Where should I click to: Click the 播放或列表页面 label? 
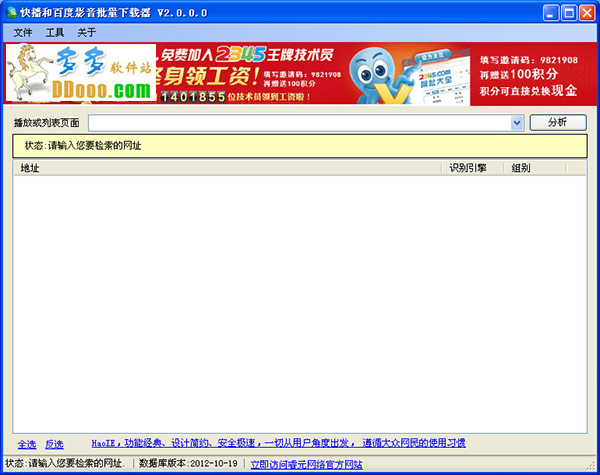click(46, 123)
